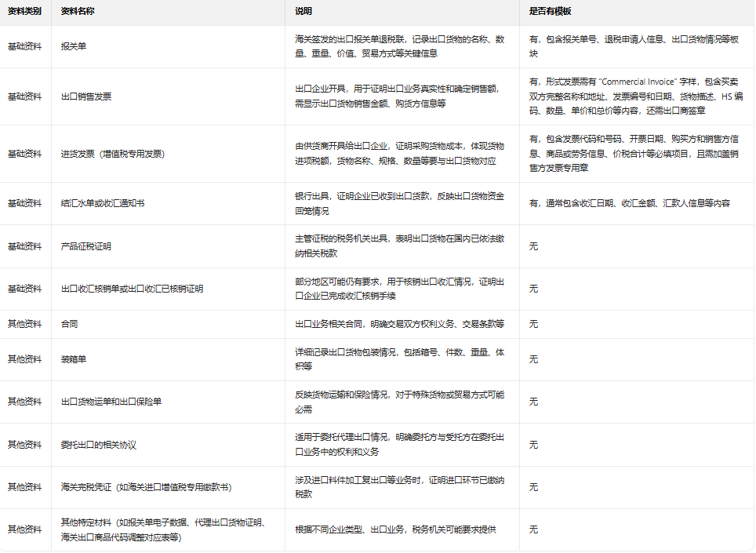Click description starting 部分地区可能仍有要求

tap(400, 289)
